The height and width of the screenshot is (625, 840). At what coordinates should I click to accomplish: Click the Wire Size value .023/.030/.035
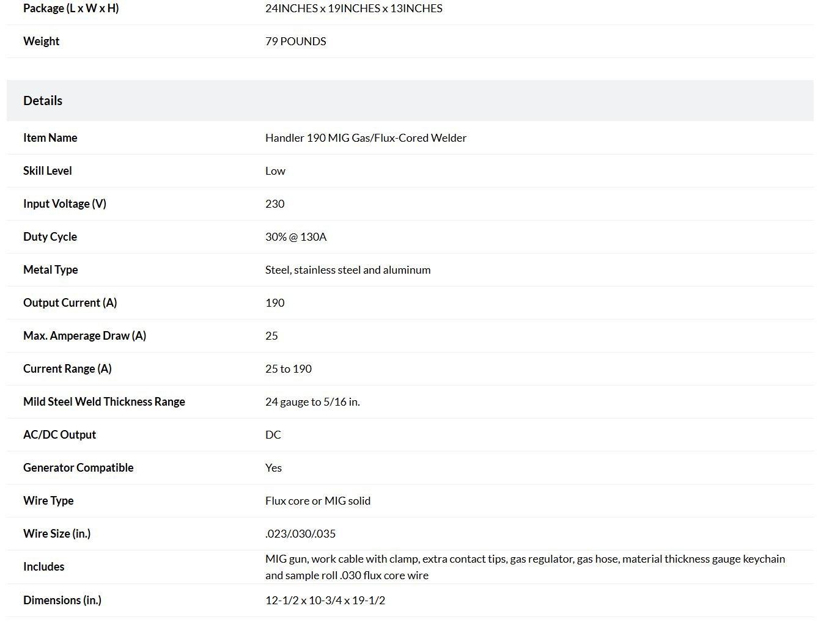(300, 533)
